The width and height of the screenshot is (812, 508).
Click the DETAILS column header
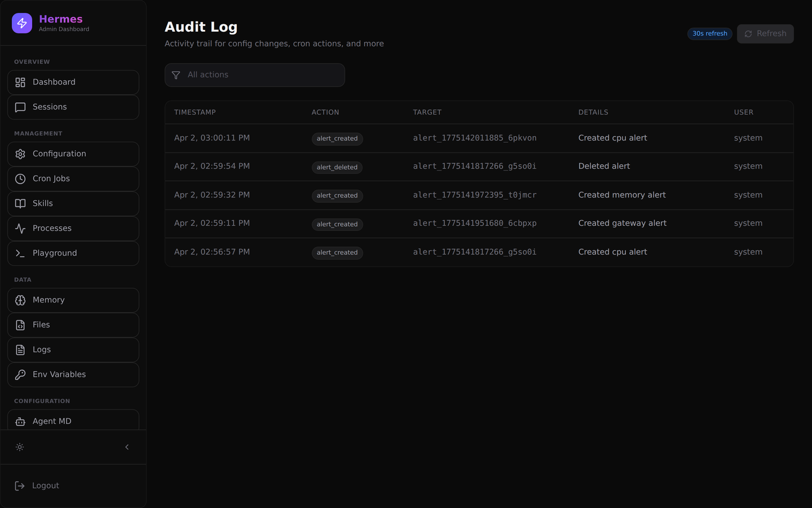[593, 112]
